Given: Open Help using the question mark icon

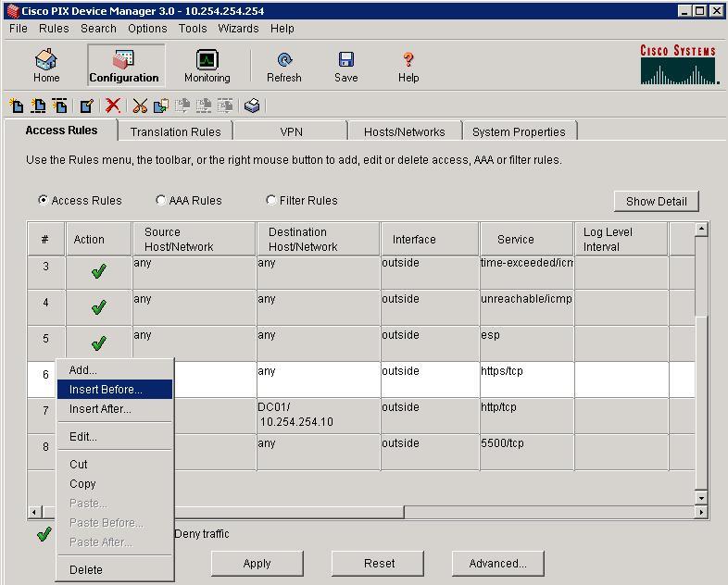Looking at the screenshot, I should tap(408, 66).
